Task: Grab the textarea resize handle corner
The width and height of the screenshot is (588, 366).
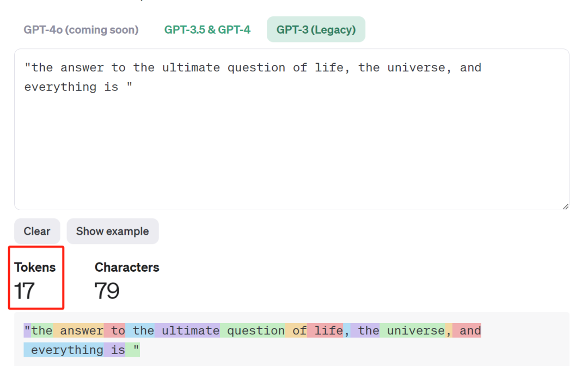Action: coord(566,206)
